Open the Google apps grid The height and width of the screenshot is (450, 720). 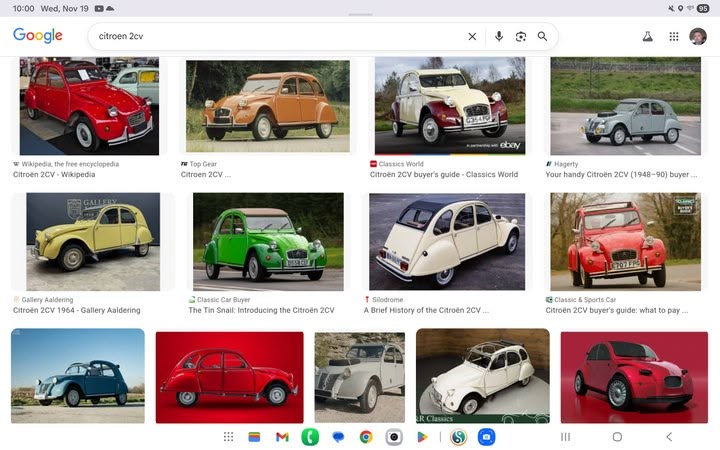pyautogui.click(x=673, y=37)
